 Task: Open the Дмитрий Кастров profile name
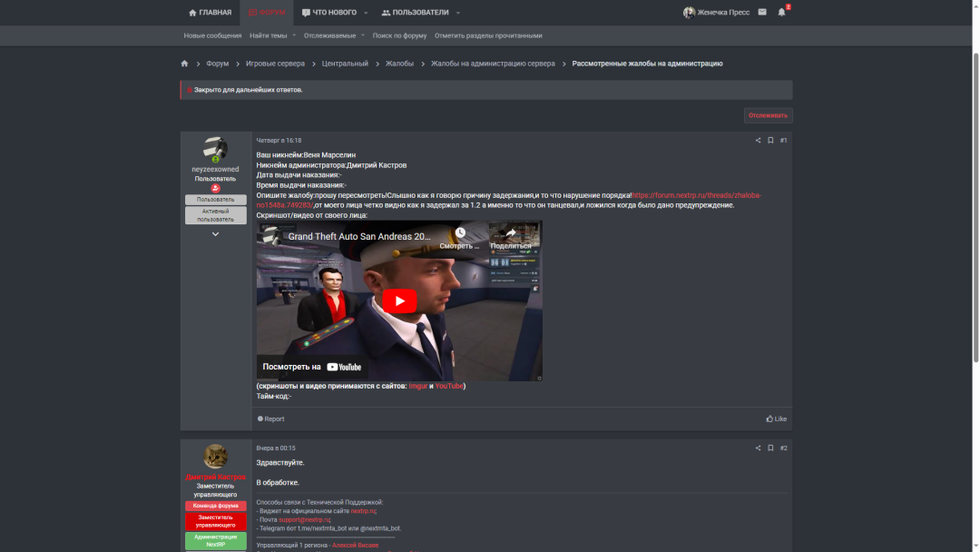[x=215, y=477]
